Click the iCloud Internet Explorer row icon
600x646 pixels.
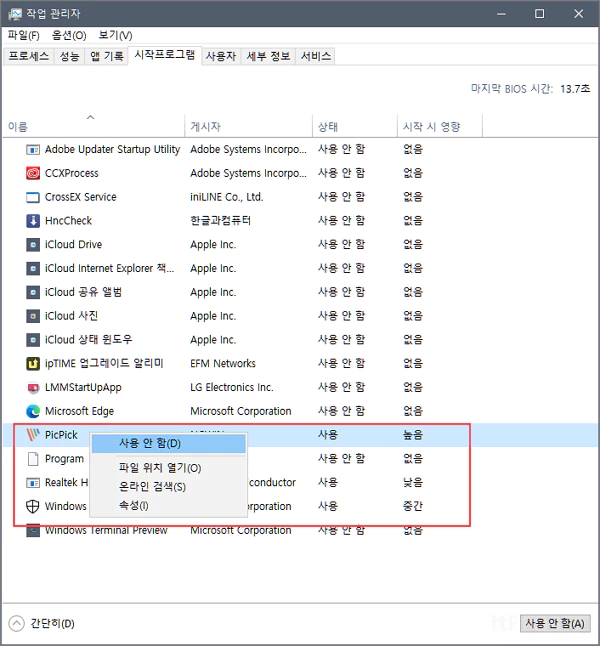click(33, 269)
